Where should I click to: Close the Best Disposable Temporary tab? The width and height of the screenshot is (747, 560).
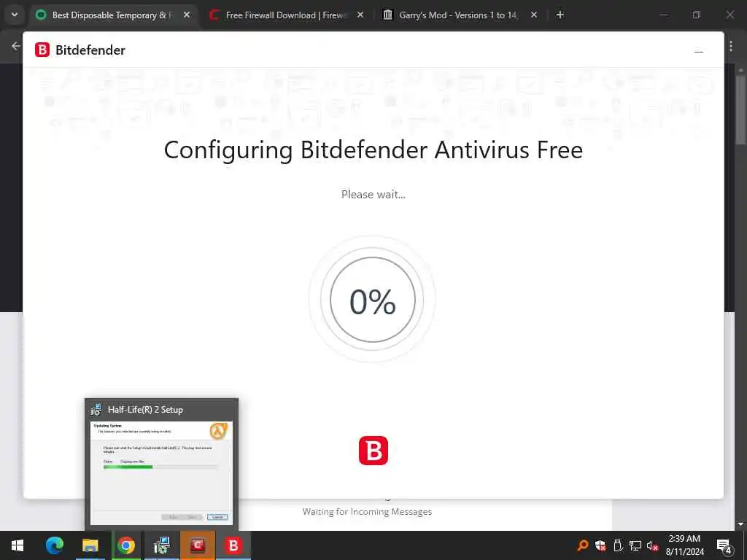(187, 15)
